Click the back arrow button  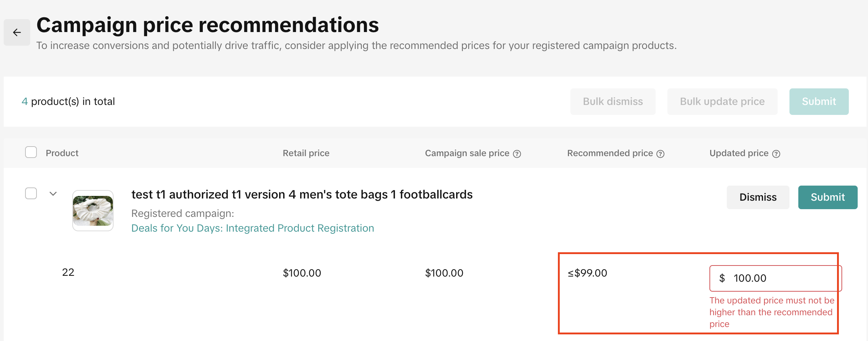(17, 32)
